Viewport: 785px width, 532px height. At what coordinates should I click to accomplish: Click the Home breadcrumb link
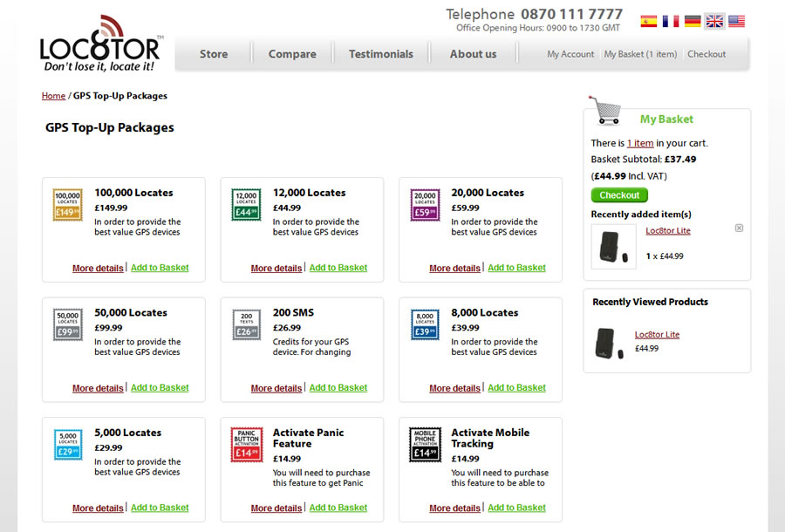53,96
